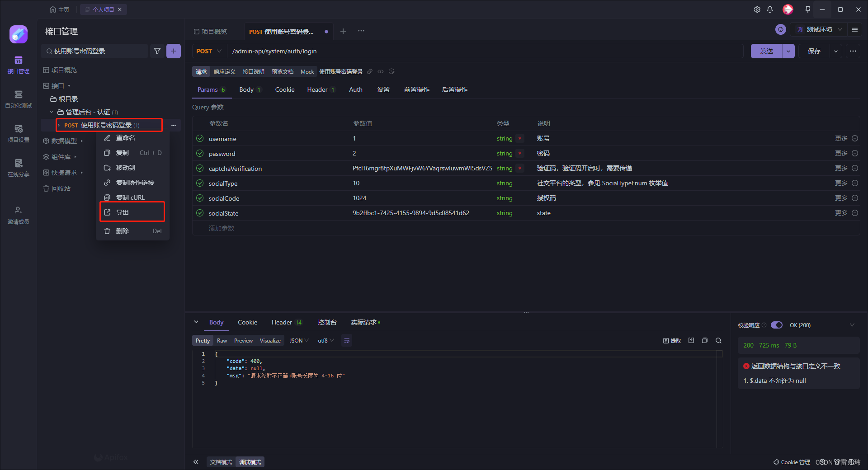This screenshot has width=868, height=470.
Task: Switch to the request Body tab
Action: [250, 89]
